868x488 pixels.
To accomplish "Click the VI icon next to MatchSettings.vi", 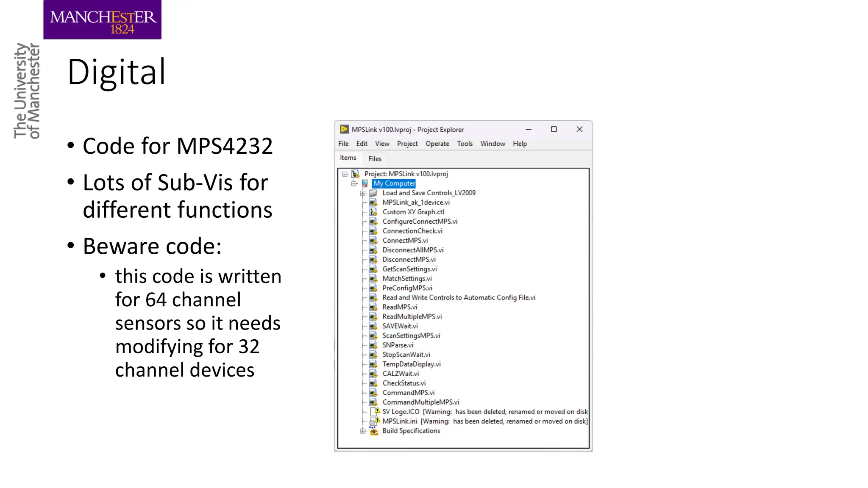I will [x=373, y=279].
